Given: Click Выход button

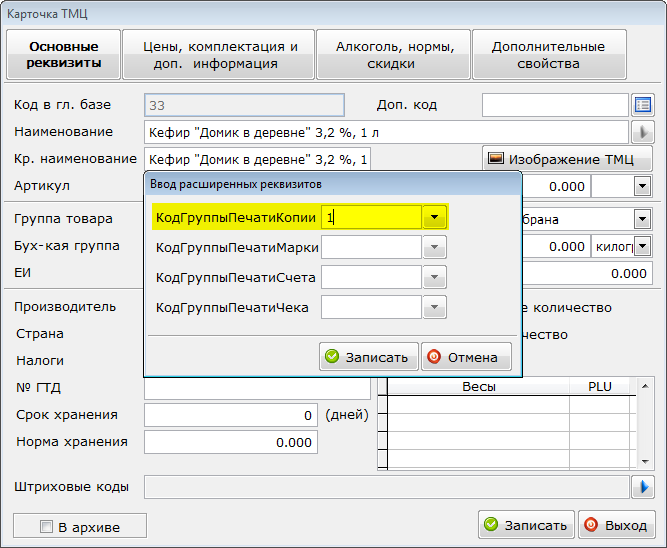Looking at the screenshot, I should (617, 525).
